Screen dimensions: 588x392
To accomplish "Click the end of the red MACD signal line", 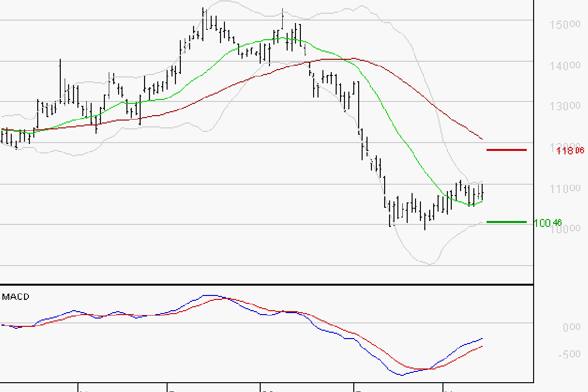I will click(482, 346).
